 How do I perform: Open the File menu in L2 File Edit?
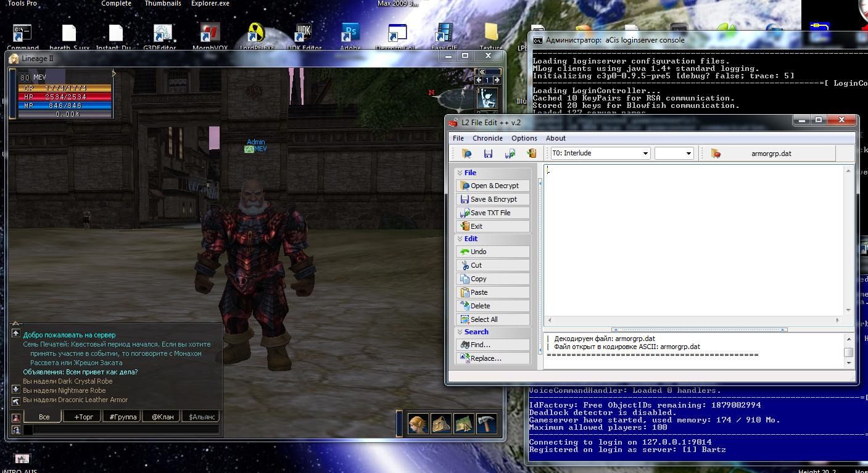tap(458, 138)
